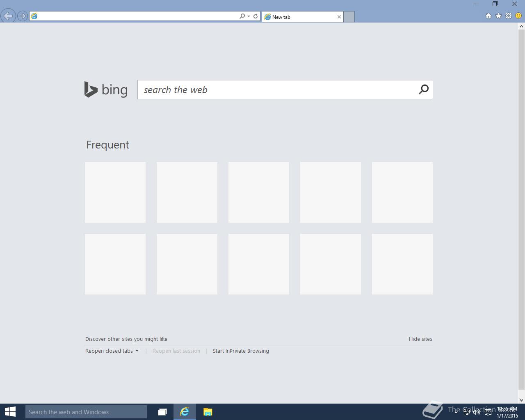
Task: Click the search magnifier in address bar
Action: pos(242,16)
